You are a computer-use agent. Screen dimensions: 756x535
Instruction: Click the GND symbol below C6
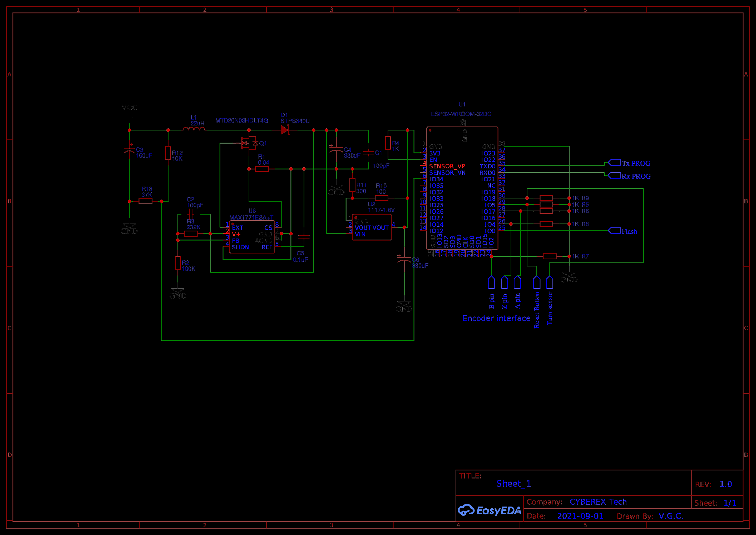coord(404,306)
